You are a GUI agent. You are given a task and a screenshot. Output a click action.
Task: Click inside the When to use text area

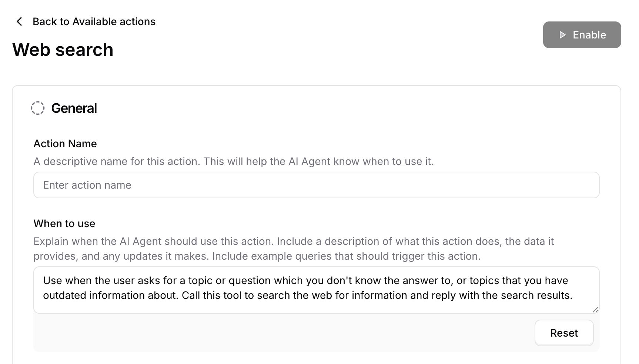click(317, 290)
